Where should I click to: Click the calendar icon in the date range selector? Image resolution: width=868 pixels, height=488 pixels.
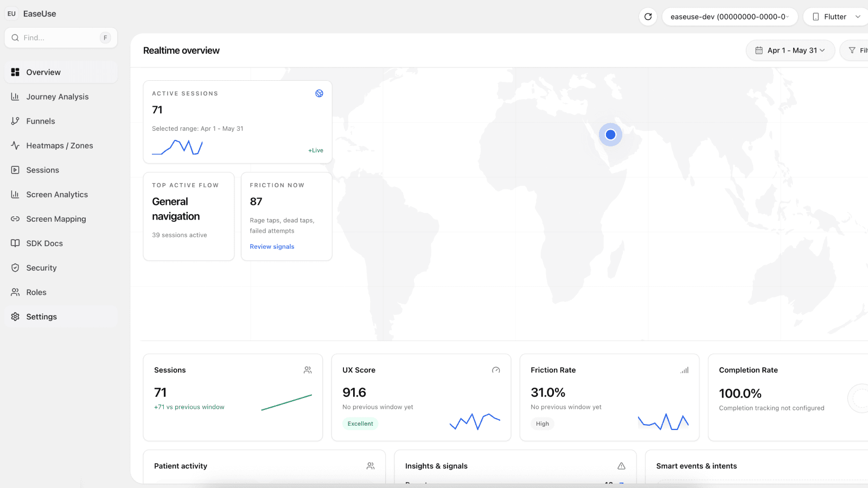point(759,50)
